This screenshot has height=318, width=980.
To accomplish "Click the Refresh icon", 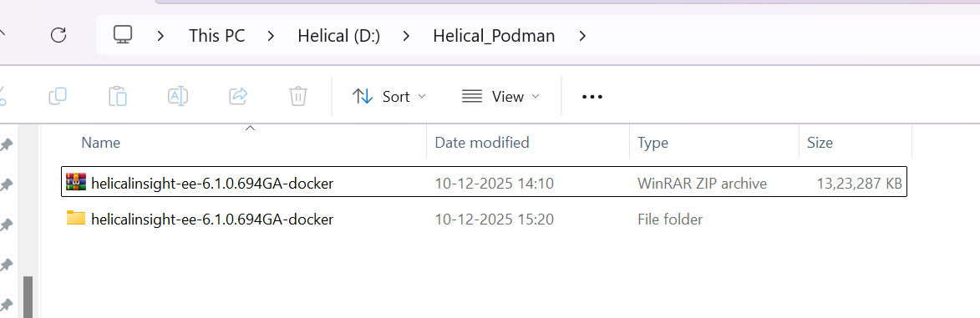I will pyautogui.click(x=58, y=35).
